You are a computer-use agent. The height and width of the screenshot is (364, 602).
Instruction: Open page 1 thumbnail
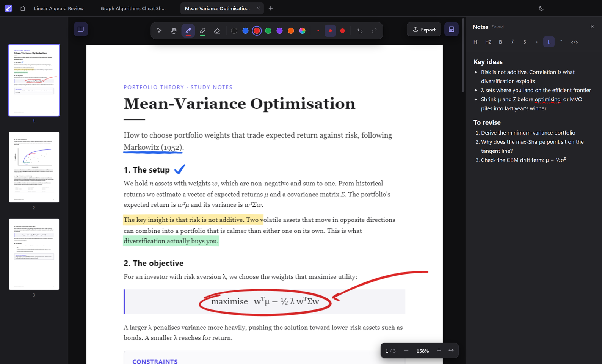tap(34, 80)
